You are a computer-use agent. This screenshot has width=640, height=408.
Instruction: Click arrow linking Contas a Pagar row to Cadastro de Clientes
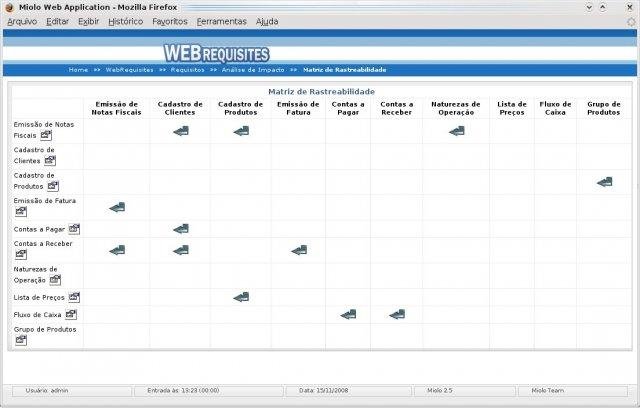tap(181, 229)
